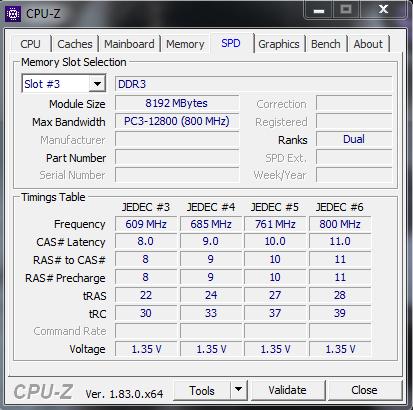The height and width of the screenshot is (410, 413).
Task: Click the tRAS value 22
Action: [146, 295]
